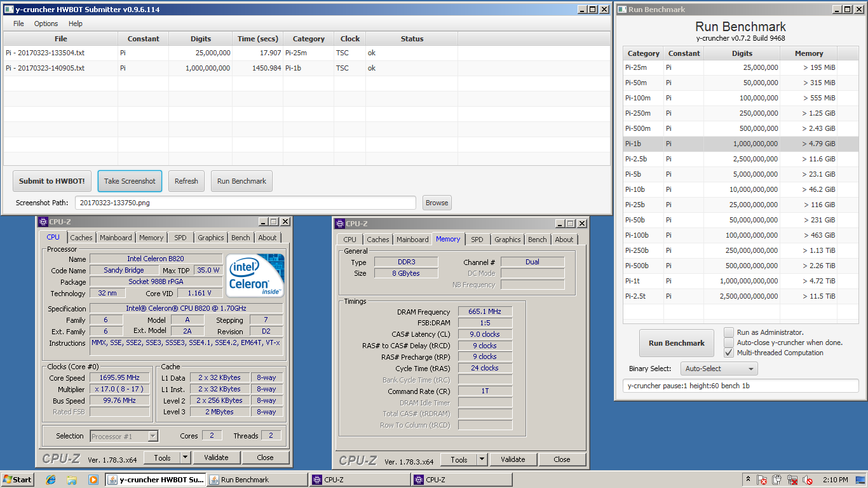Expand Tools dropdown arrow in left CPU-Z
868x488 pixels.
coord(185,457)
